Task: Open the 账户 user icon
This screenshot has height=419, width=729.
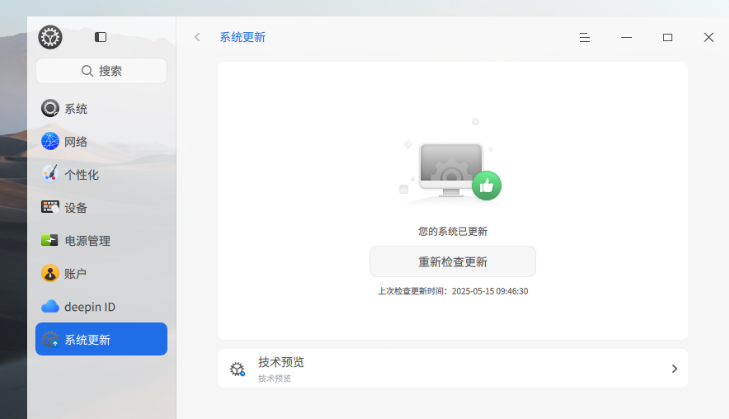Action: click(50, 273)
